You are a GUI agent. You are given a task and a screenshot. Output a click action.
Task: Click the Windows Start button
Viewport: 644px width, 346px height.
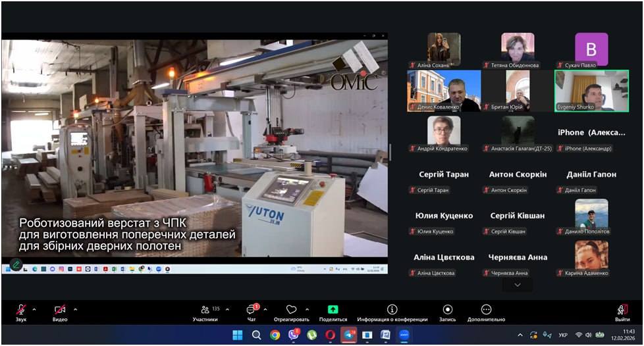click(237, 335)
